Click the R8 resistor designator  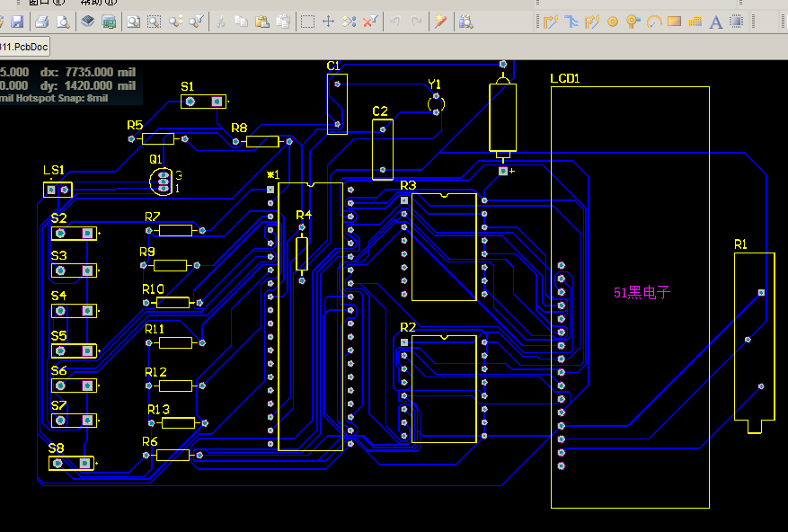(x=239, y=129)
